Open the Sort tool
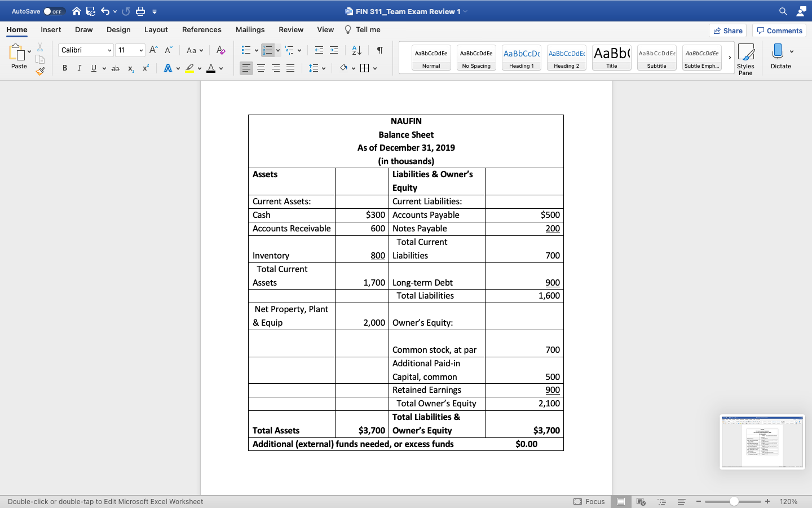The height and width of the screenshot is (508, 812). (x=356, y=50)
